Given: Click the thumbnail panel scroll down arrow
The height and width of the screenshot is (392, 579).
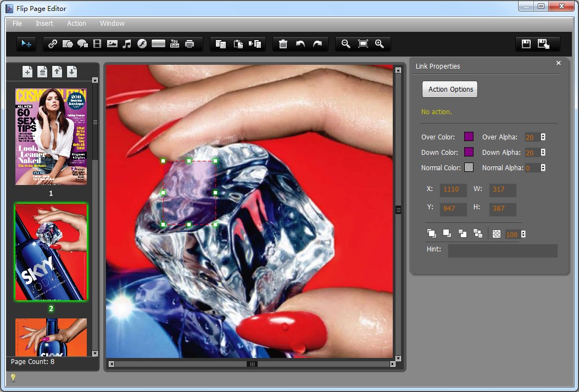Looking at the screenshot, I should (95, 353).
